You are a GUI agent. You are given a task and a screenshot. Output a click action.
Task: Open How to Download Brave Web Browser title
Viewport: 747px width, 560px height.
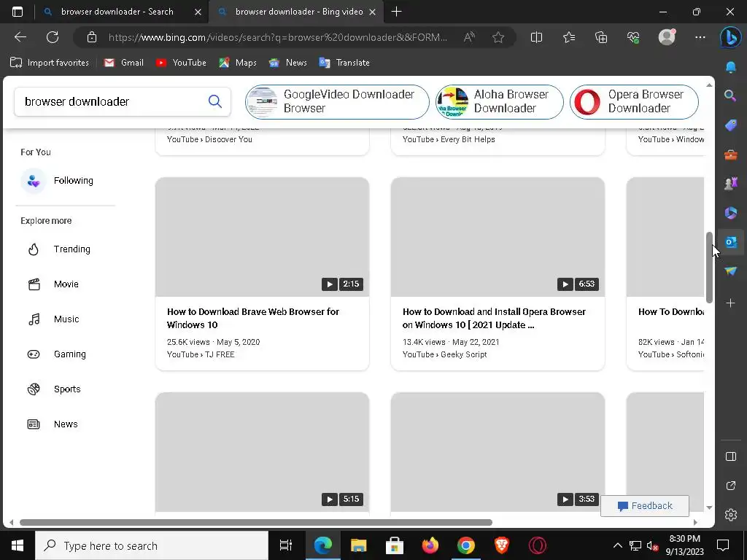point(253,318)
